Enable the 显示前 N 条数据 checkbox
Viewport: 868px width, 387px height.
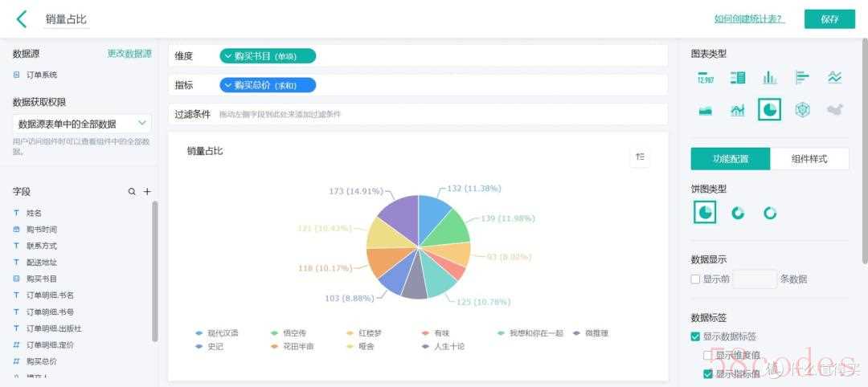click(696, 279)
